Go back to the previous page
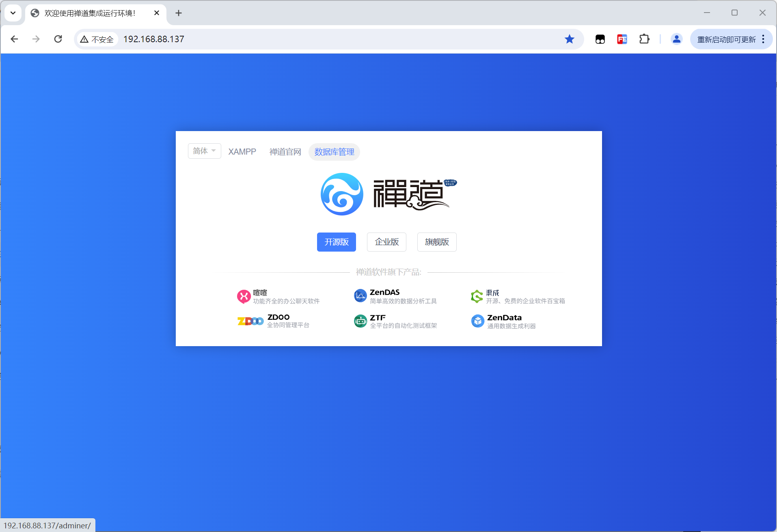 point(15,39)
